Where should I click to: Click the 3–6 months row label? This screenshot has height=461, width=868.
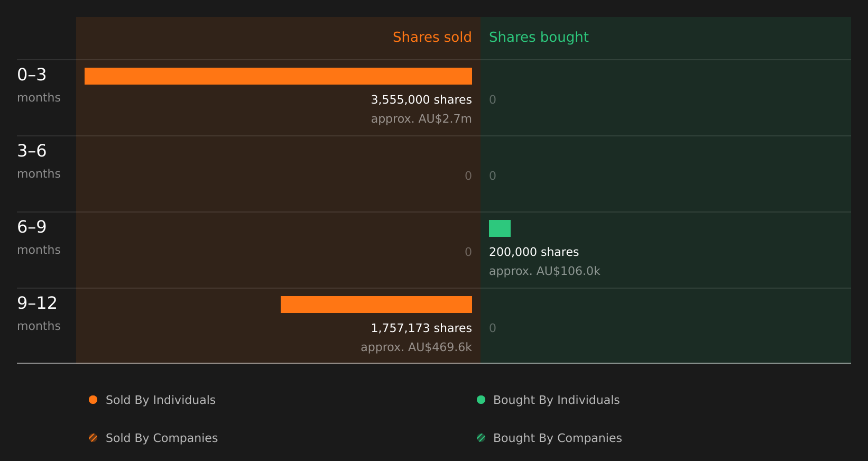tap(39, 161)
